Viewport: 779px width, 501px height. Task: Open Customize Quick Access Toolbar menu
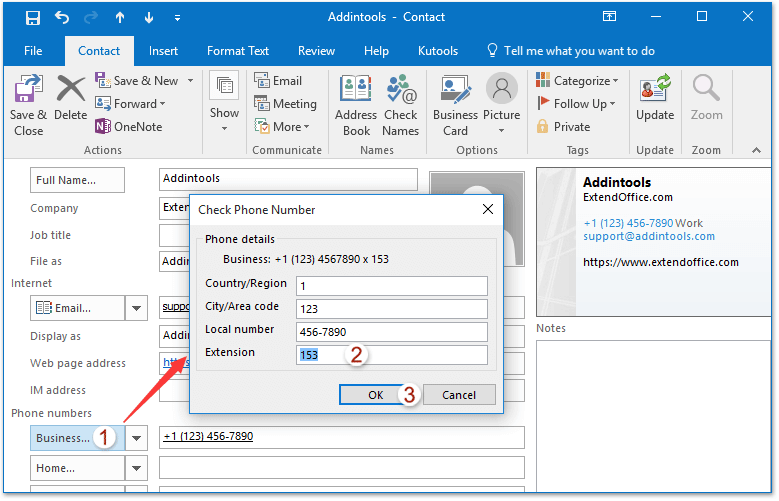[177, 18]
